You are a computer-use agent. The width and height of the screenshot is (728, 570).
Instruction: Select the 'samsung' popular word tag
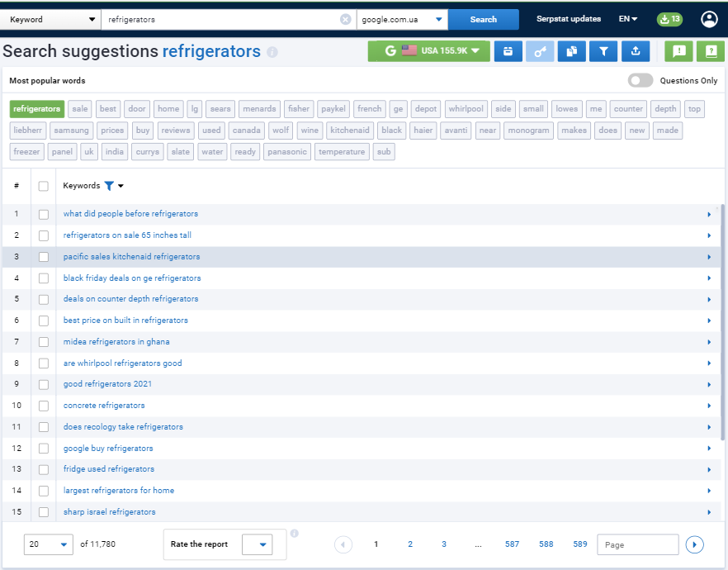(71, 130)
